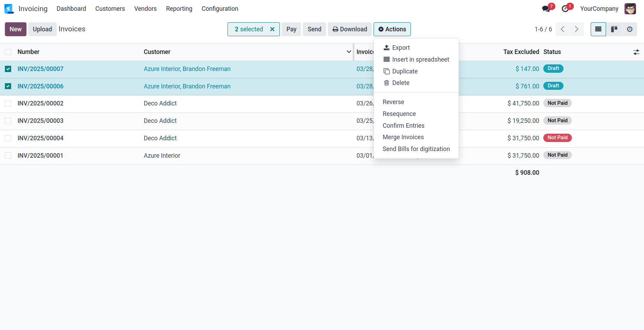Switch to activity view
This screenshot has height=330, width=644.
tap(629, 29)
